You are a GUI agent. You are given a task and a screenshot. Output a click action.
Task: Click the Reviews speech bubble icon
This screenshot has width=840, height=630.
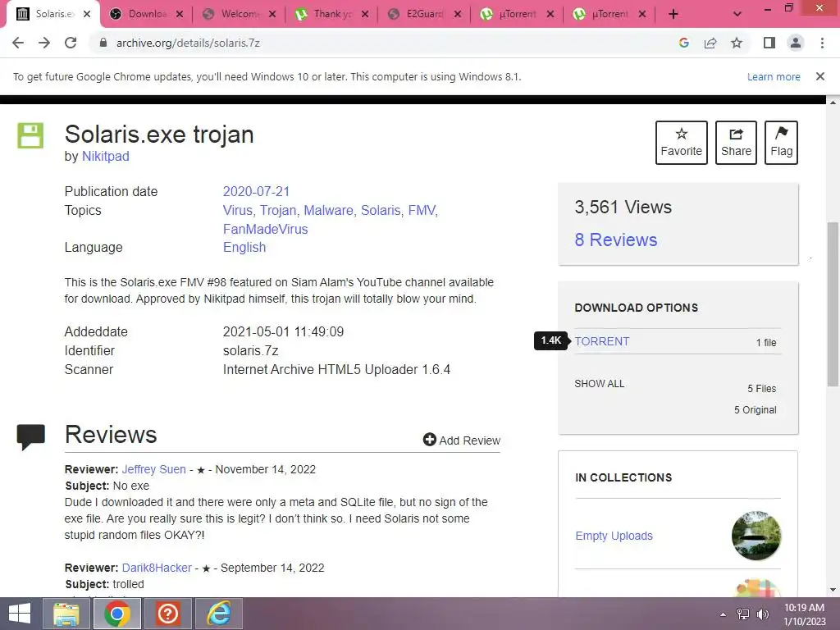coord(31,437)
